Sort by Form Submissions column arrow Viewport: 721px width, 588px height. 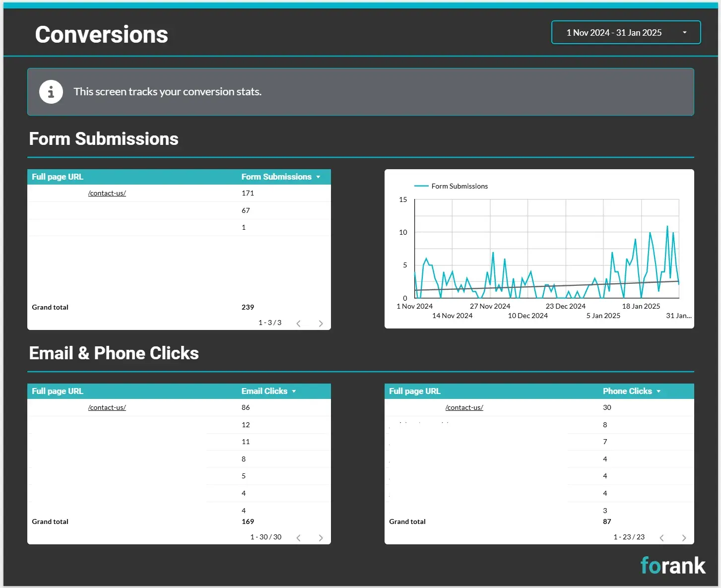[318, 177]
